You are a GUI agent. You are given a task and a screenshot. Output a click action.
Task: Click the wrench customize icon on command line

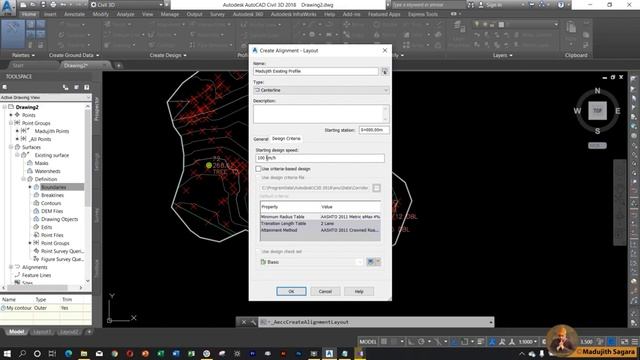point(253,322)
